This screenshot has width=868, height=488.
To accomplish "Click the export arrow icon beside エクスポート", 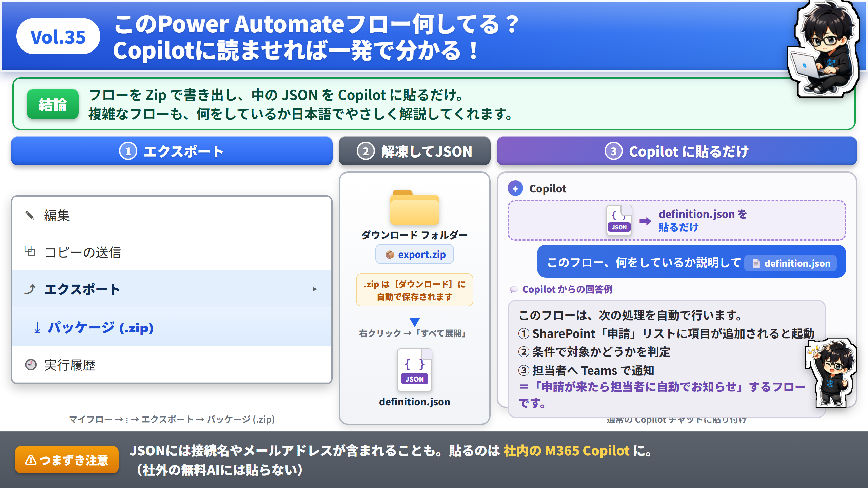I will pos(30,289).
